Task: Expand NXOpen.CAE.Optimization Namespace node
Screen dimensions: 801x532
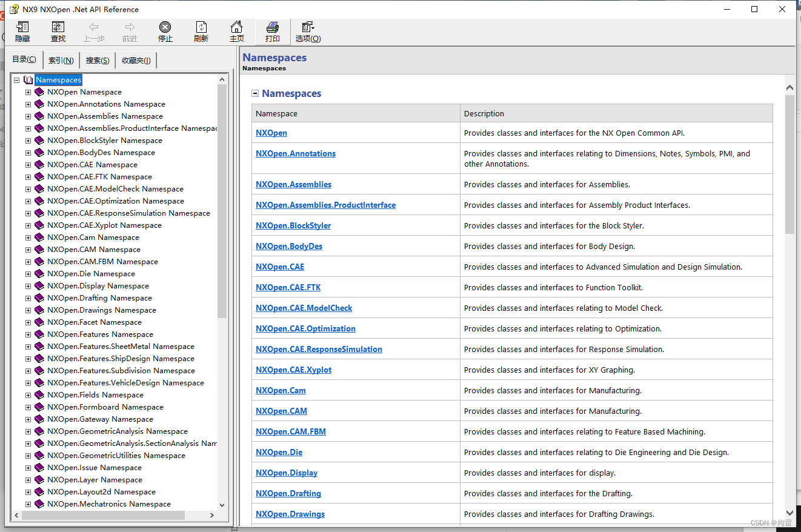Action: pos(28,201)
